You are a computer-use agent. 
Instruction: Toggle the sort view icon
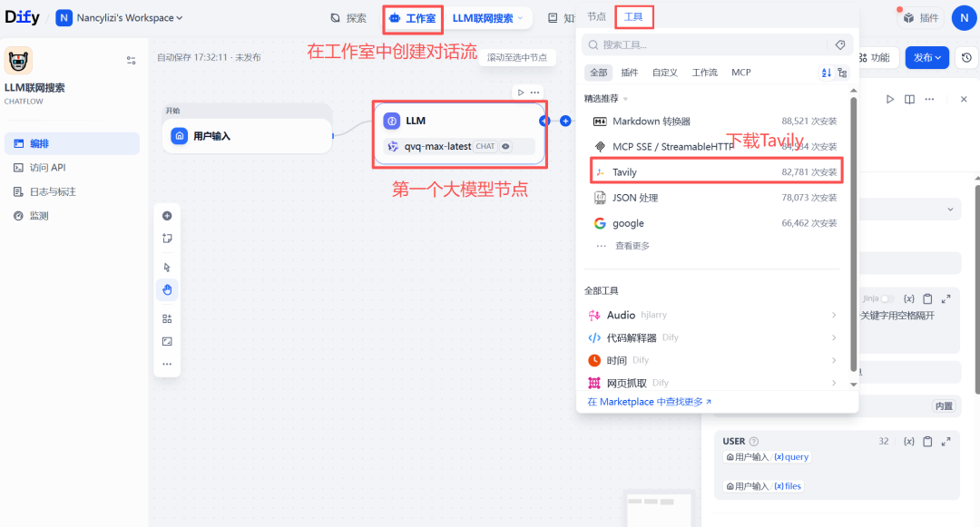827,73
